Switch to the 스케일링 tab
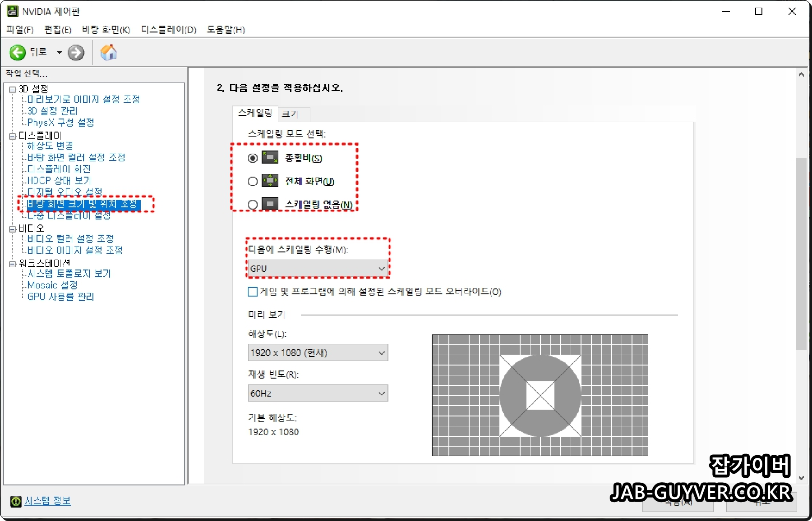Screen dimensions: 812x521 pyautogui.click(x=255, y=113)
